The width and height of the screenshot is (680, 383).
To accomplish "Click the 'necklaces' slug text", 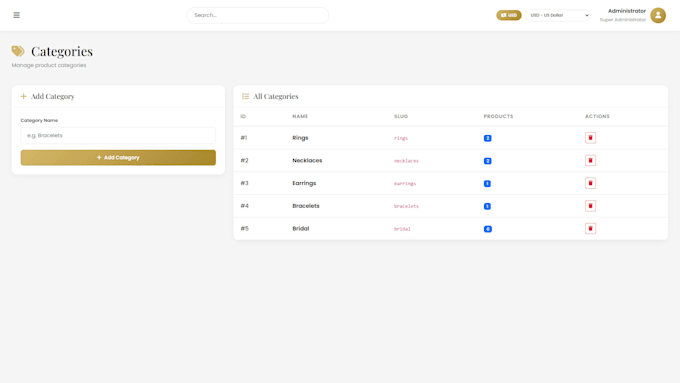I will 406,161.
